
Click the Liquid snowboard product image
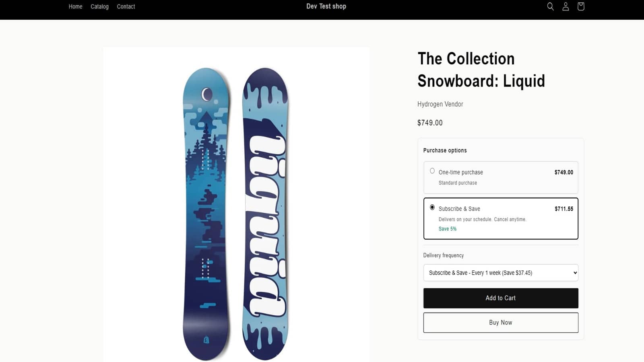[236, 201]
